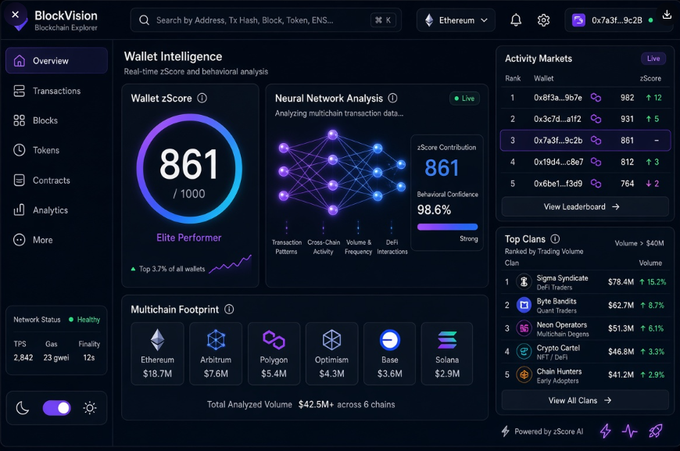Image resolution: width=680 pixels, height=451 pixels.
Task: Click the moon dark mode icon
Action: coord(23,408)
